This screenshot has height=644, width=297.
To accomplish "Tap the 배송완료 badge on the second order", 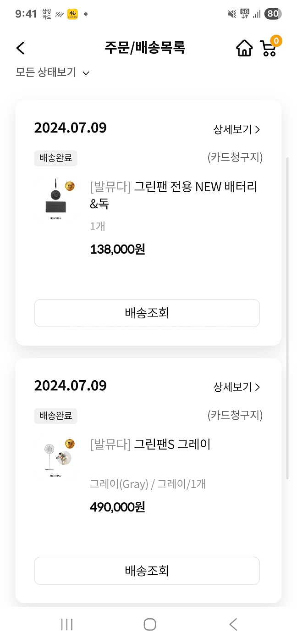I will click(x=55, y=416).
